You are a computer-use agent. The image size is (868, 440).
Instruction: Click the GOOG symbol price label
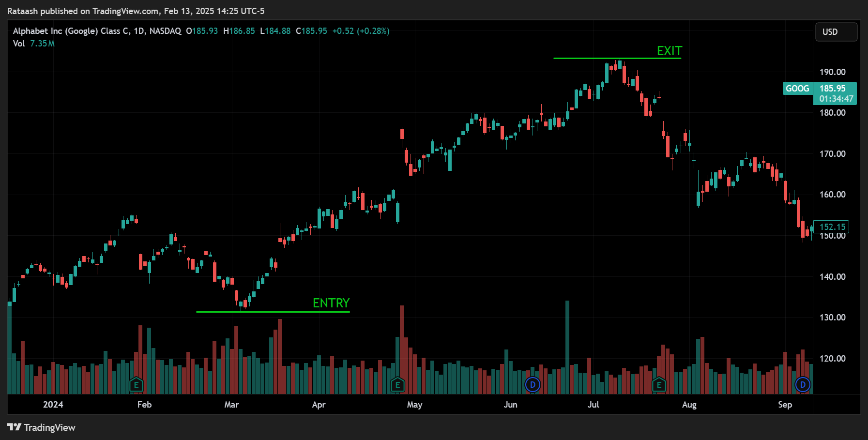(797, 89)
